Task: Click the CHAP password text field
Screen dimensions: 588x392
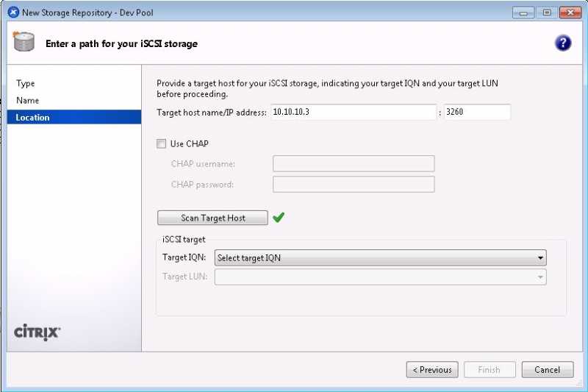Action: tap(353, 185)
